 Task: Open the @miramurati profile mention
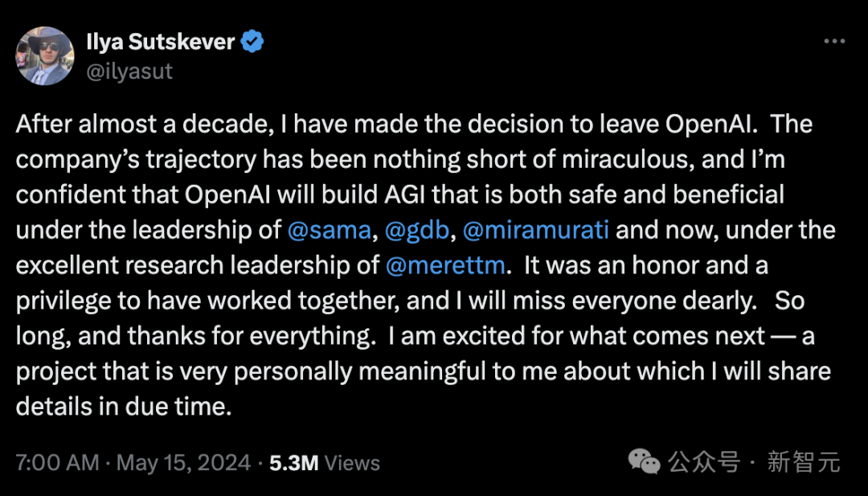coord(536,230)
